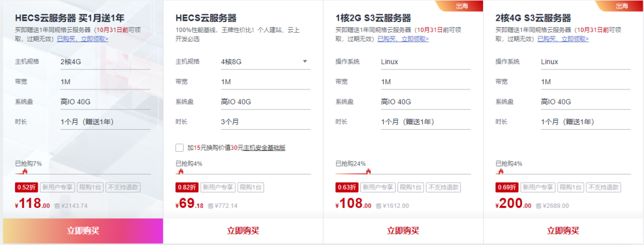This screenshot has width=644, height=245.
Task: Click progress bar in the ¥69.18 HECS card
Action: tap(243, 173)
